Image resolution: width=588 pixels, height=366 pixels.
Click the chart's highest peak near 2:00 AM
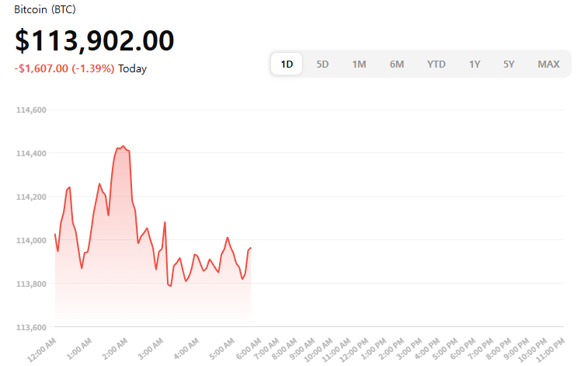[123, 146]
